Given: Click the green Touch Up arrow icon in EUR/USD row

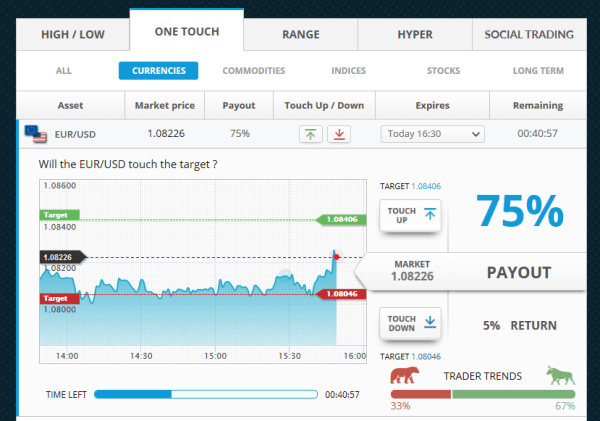Looking at the screenshot, I should point(311,134).
